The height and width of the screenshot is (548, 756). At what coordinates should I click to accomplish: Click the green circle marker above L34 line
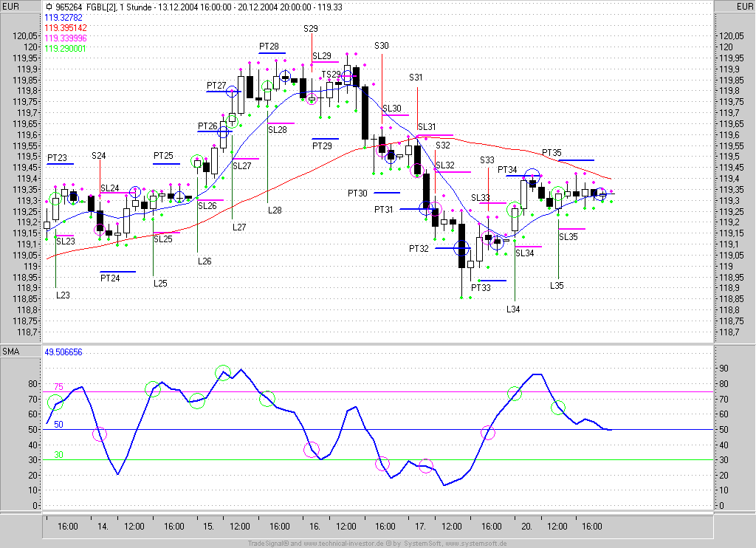point(515,210)
